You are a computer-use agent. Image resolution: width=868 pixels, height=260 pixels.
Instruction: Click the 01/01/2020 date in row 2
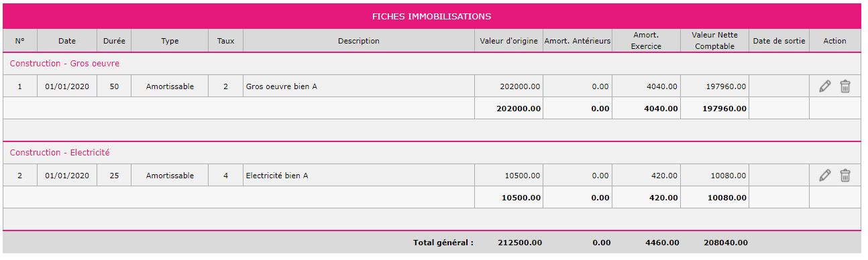coord(67,176)
